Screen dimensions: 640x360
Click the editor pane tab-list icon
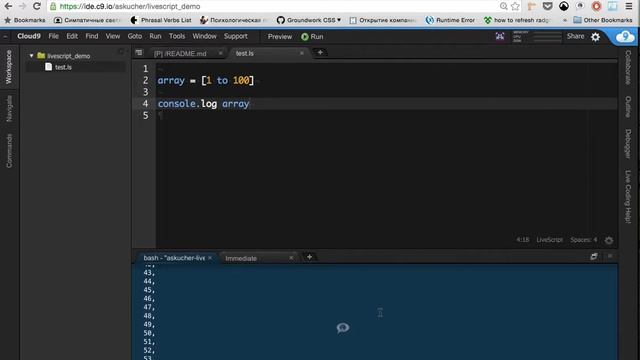point(139,53)
